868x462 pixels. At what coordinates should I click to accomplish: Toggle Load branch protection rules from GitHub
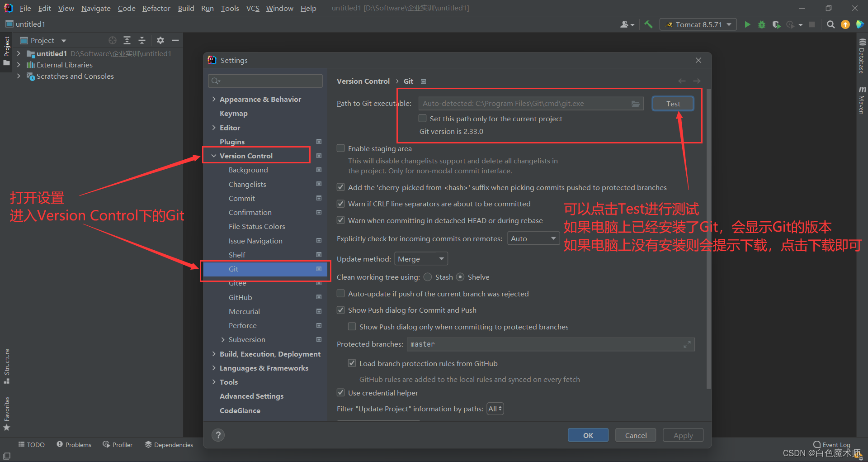(352, 363)
